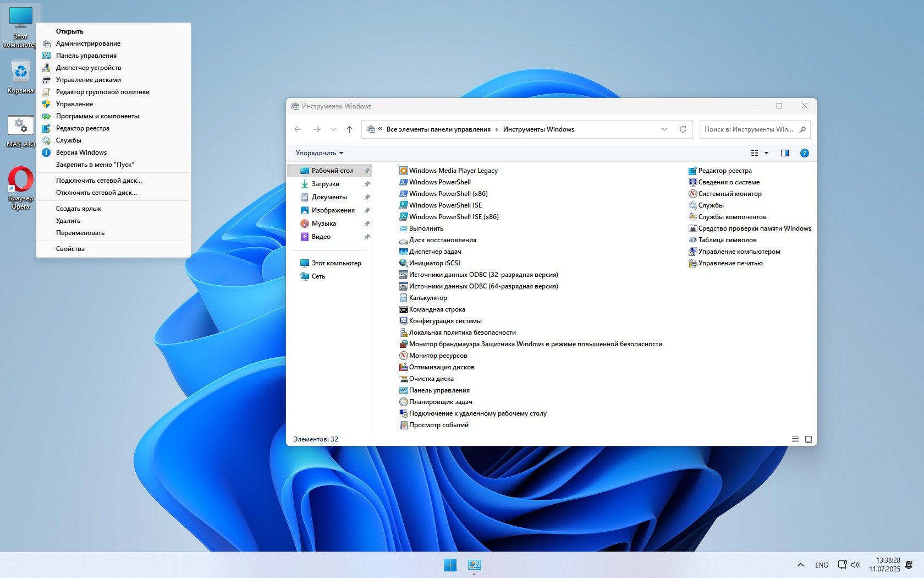
Task: Open the address bar history dropdown
Action: (664, 129)
